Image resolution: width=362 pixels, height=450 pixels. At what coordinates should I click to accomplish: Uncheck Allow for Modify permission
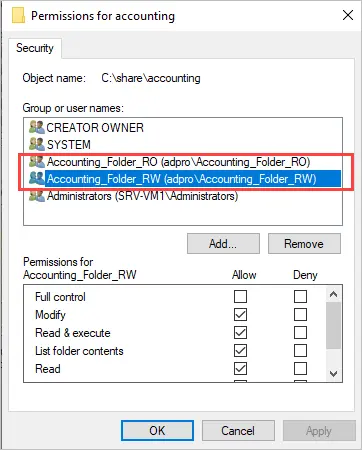pyautogui.click(x=240, y=314)
